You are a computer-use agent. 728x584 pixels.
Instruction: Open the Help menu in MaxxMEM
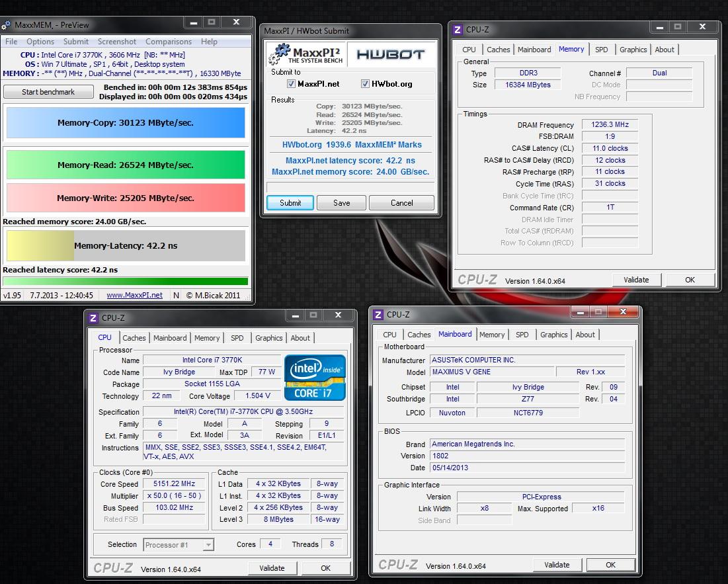tap(209, 42)
